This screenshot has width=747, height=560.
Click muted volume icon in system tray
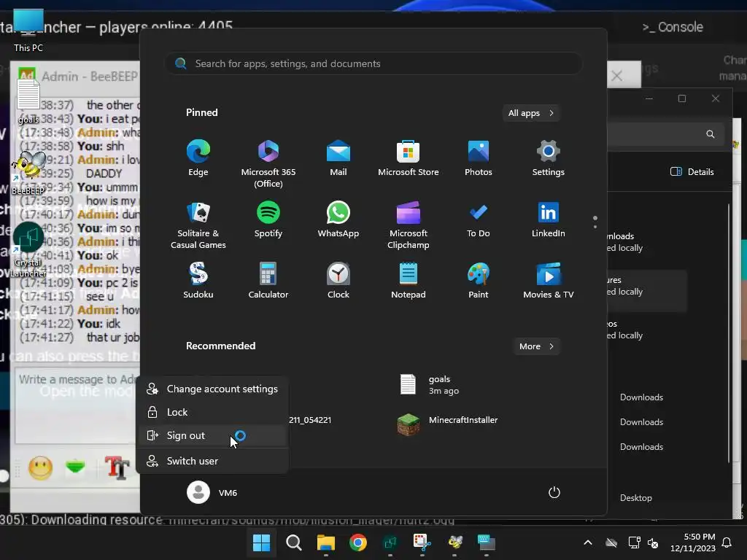click(653, 542)
